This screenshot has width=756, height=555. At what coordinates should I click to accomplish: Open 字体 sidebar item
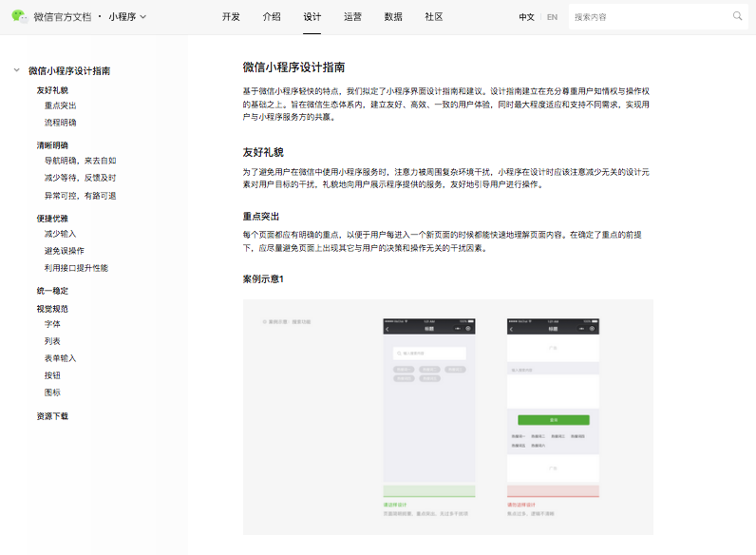(x=52, y=324)
